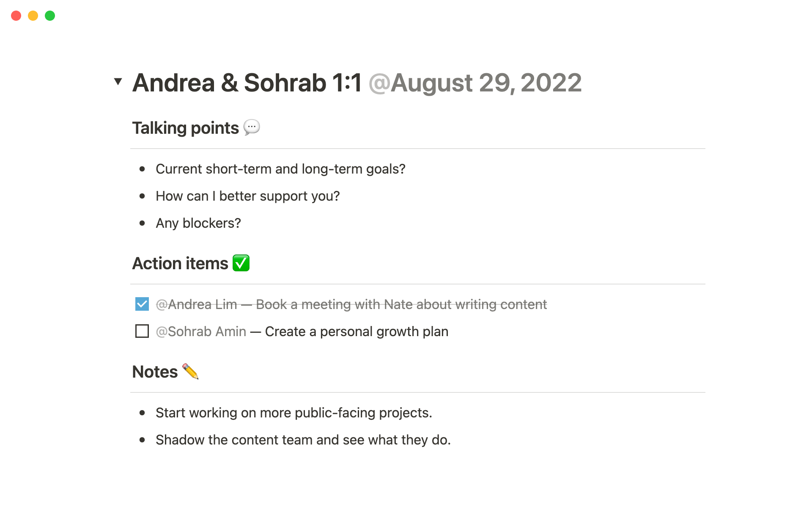
Task: Click the Notes heading text
Action: tap(155, 372)
